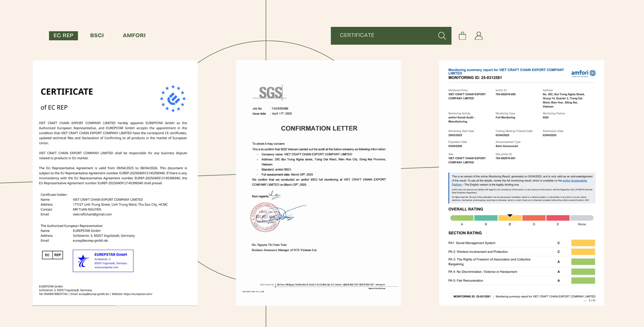Open the SGS confirmation letter thumbnail

pos(318,183)
